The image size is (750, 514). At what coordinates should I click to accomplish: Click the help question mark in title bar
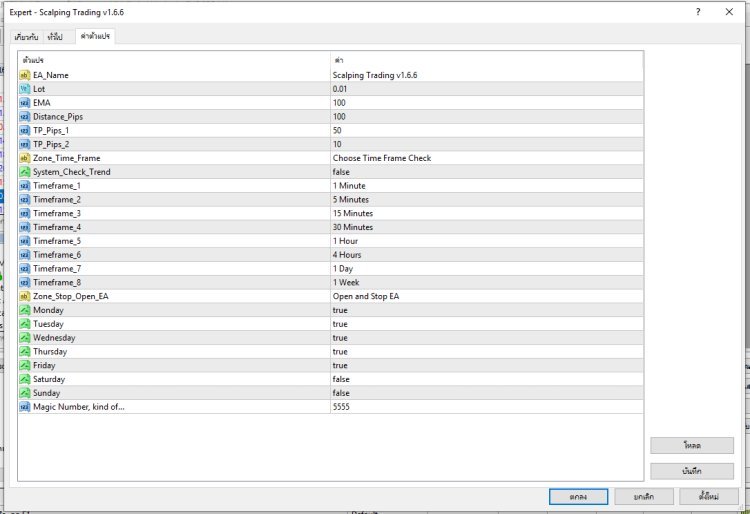tap(696, 12)
